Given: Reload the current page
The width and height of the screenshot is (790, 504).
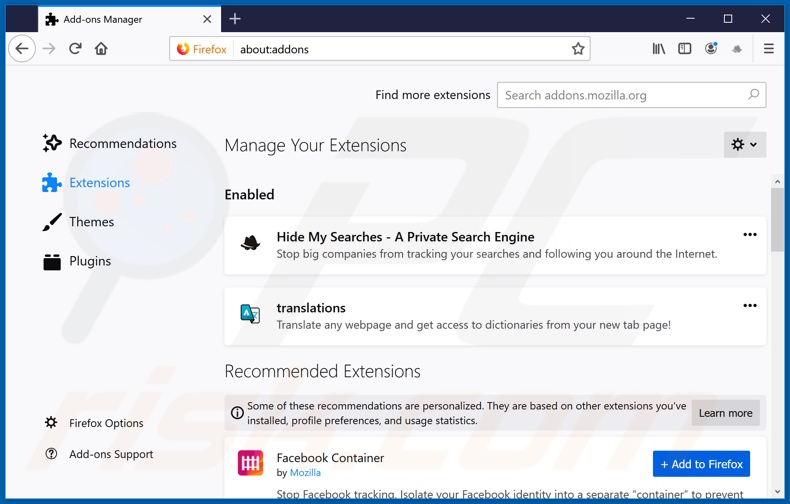Looking at the screenshot, I should click(75, 49).
